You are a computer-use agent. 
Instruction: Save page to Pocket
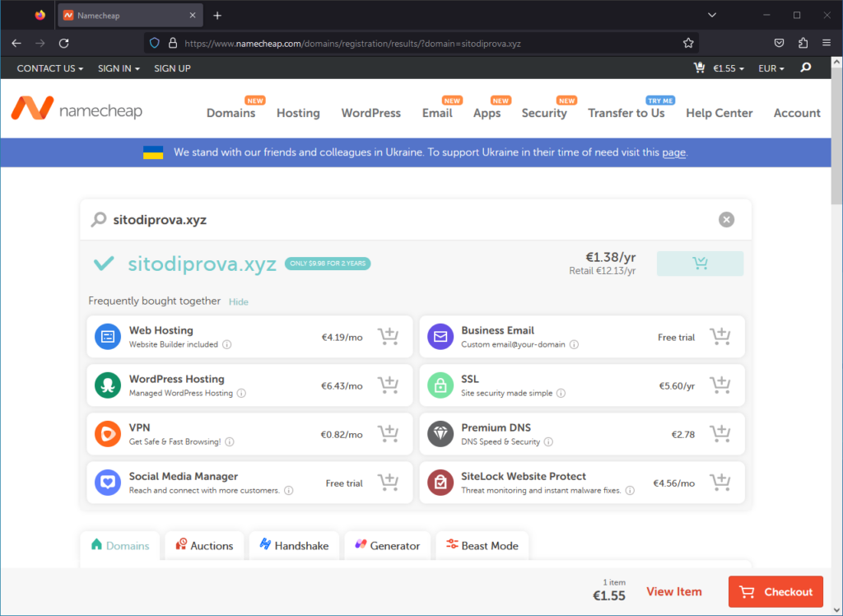coord(779,43)
